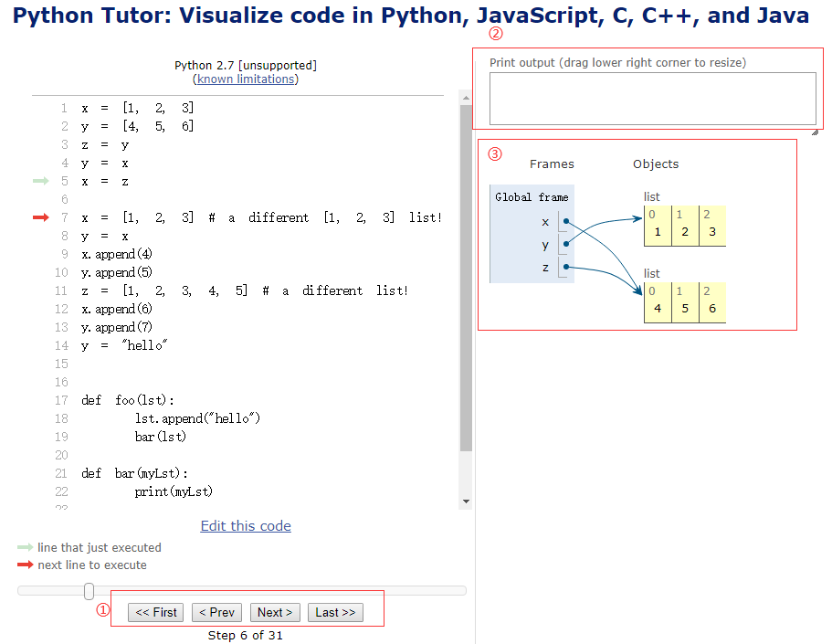Click line number 20 in the gutter
Viewport: 832px width, 644px height.
click(61, 456)
